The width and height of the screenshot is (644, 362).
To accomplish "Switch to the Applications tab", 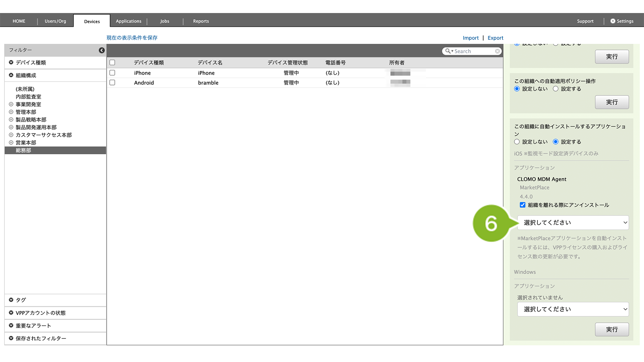I will (129, 21).
